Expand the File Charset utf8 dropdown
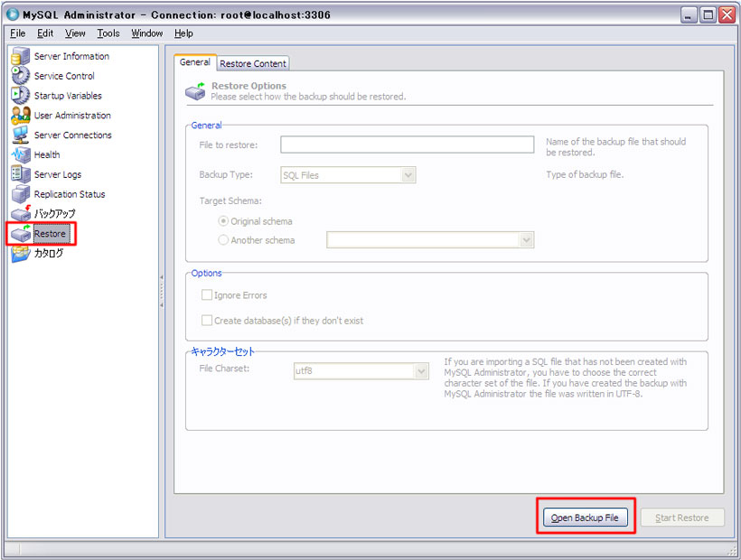 (x=421, y=371)
